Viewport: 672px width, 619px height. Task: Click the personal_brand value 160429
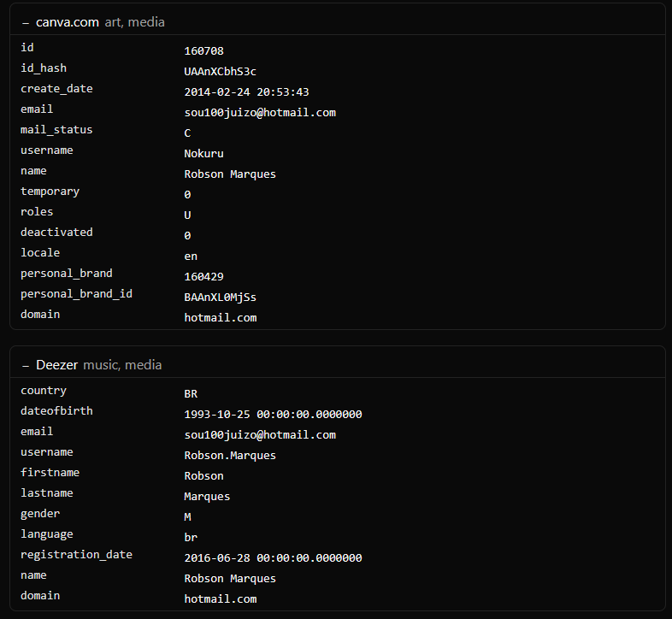pos(203,277)
